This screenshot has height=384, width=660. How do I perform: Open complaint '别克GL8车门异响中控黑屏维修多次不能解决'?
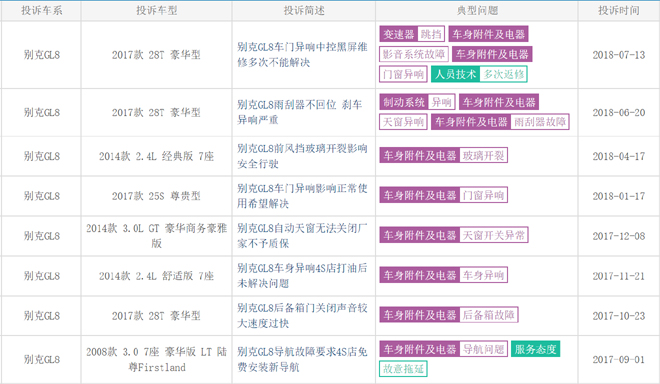pyautogui.click(x=302, y=55)
